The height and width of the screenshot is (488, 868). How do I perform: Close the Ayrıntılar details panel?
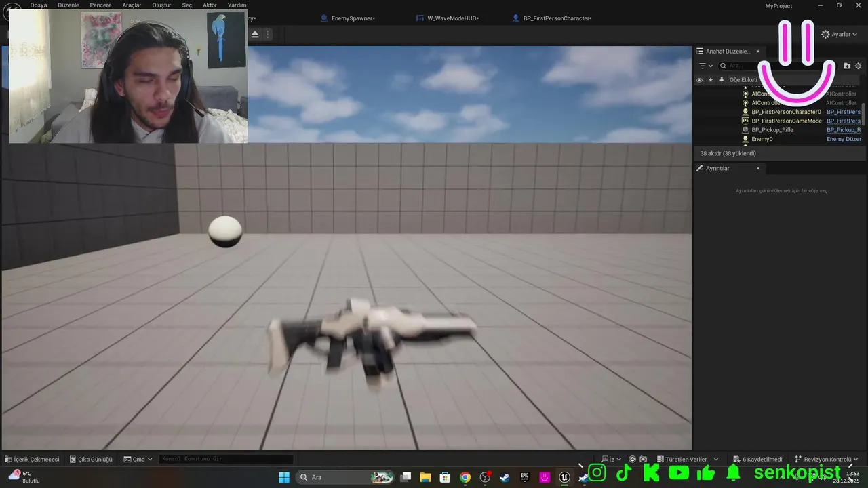(x=758, y=168)
